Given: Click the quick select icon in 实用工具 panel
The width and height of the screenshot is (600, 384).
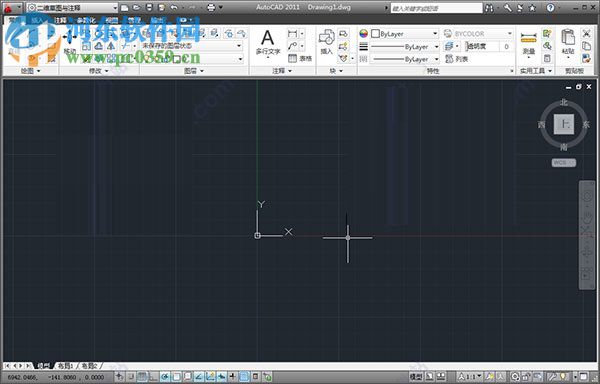Looking at the screenshot, I should click(x=547, y=34).
